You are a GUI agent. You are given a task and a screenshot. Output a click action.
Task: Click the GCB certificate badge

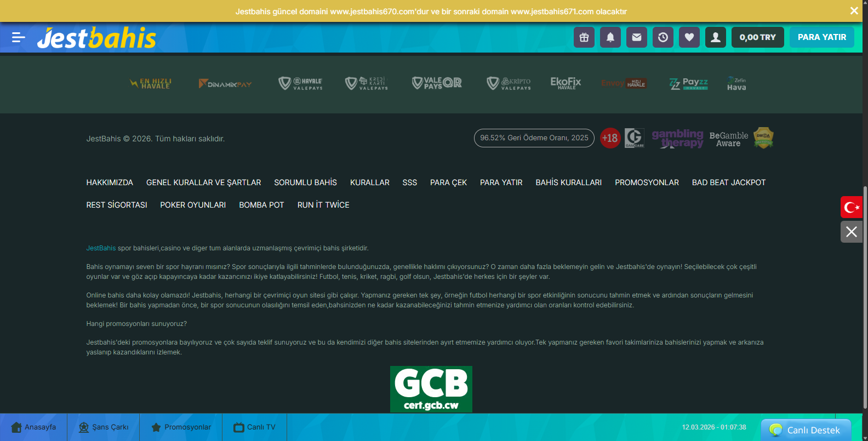point(431,389)
